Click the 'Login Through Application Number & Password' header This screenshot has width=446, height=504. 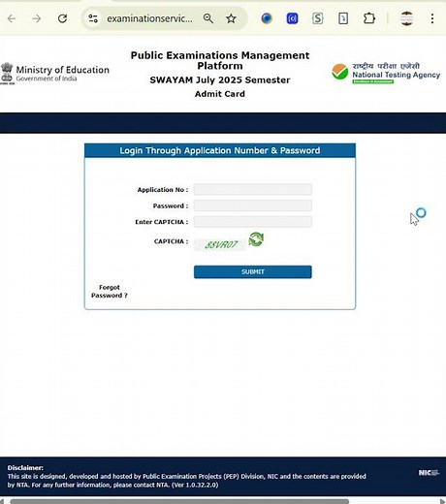click(x=220, y=150)
